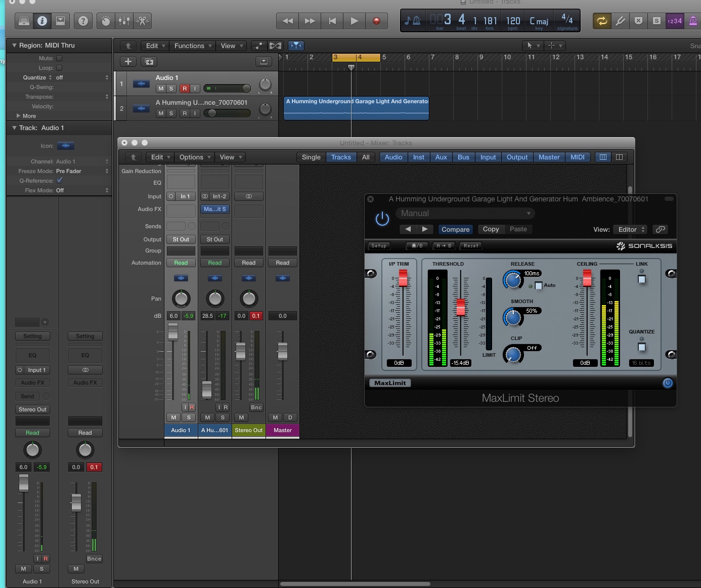Screen dimensions: 701x588
Task: Toggle Cycle mode button
Action: (602, 21)
